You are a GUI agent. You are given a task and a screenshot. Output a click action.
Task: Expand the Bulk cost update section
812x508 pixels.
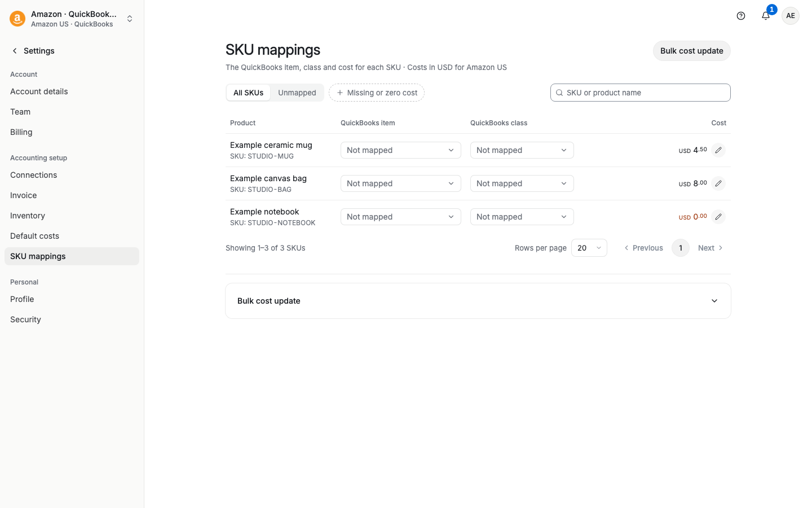click(x=478, y=301)
